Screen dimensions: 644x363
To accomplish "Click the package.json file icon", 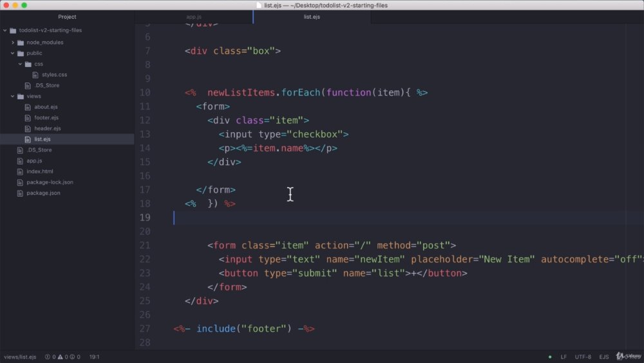I will tap(20, 193).
